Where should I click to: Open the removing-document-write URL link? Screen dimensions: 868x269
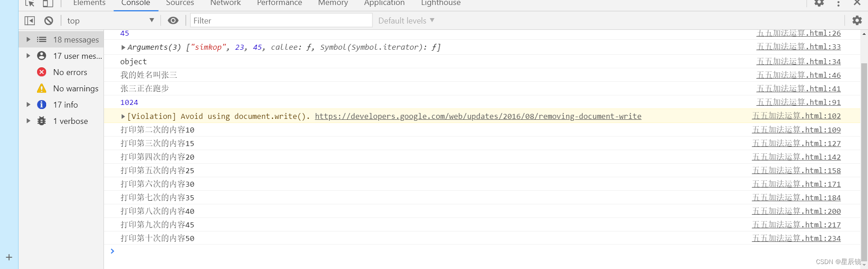(478, 117)
